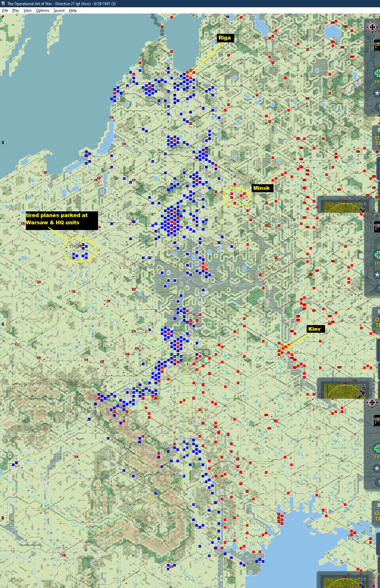Select the uppermost aircraft unit counter in the panel

[x=377, y=45]
